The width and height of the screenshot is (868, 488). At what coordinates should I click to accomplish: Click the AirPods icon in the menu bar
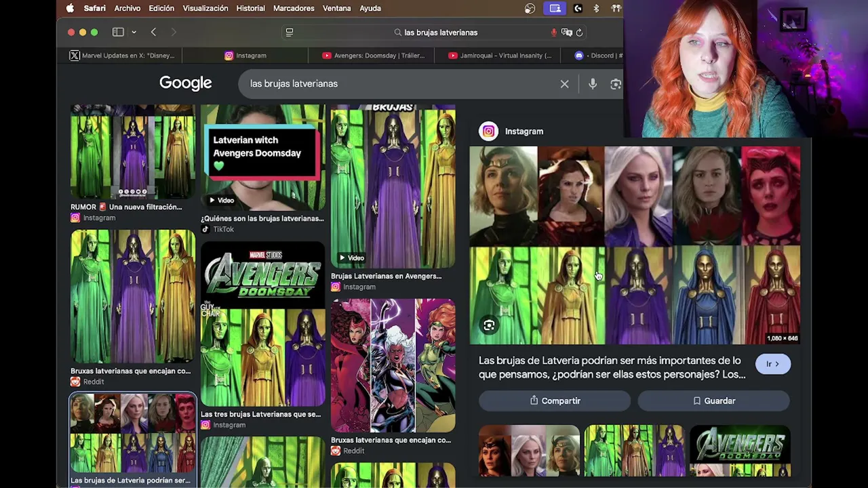coord(616,8)
